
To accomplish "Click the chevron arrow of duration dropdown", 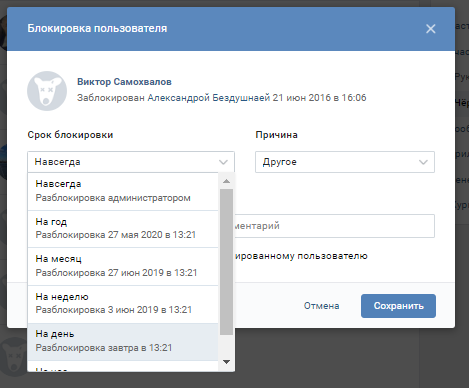I will (x=223, y=162).
